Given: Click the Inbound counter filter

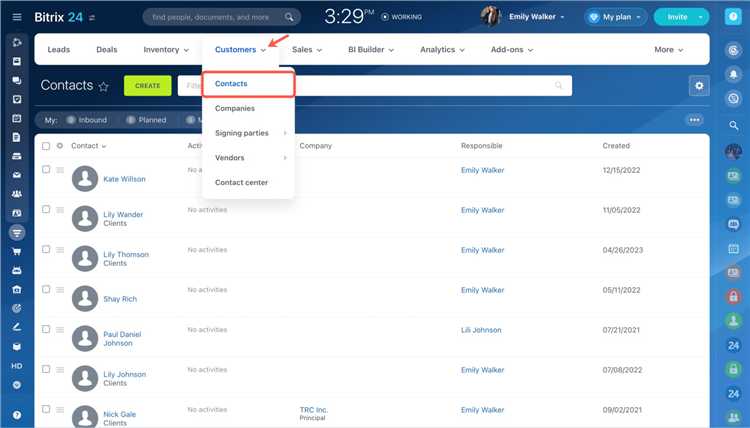Looking at the screenshot, I should point(87,120).
